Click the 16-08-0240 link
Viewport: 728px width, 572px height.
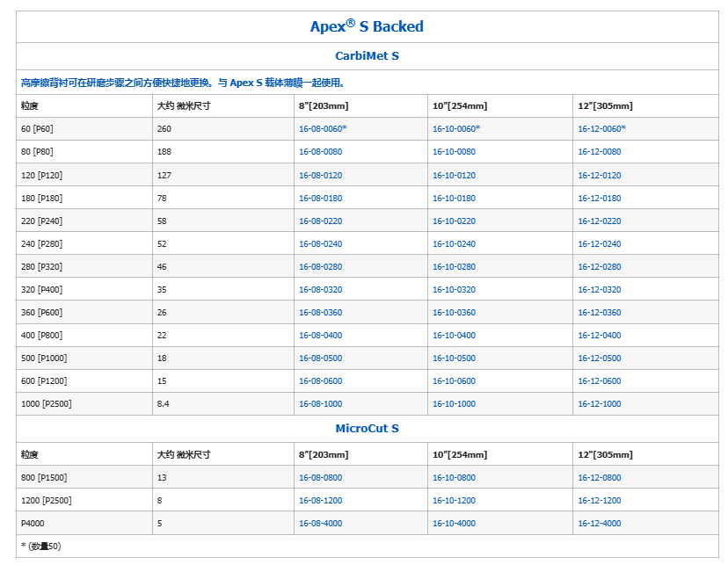[320, 244]
